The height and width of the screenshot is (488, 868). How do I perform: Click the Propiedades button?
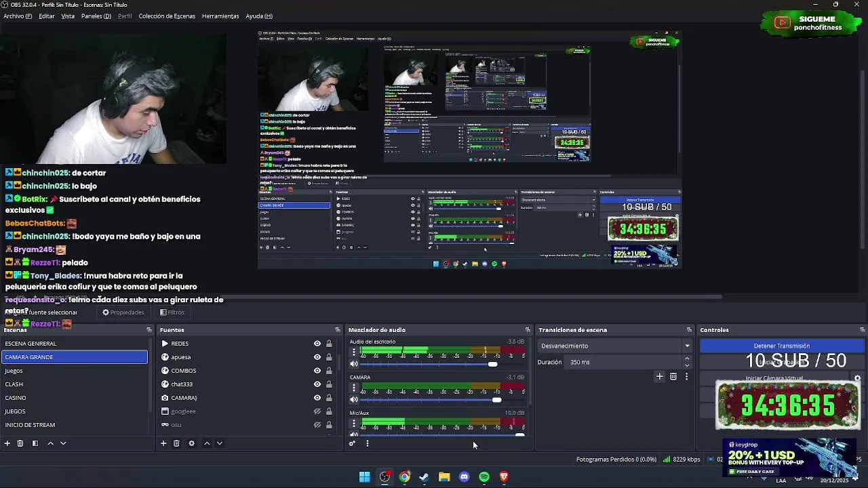(123, 312)
